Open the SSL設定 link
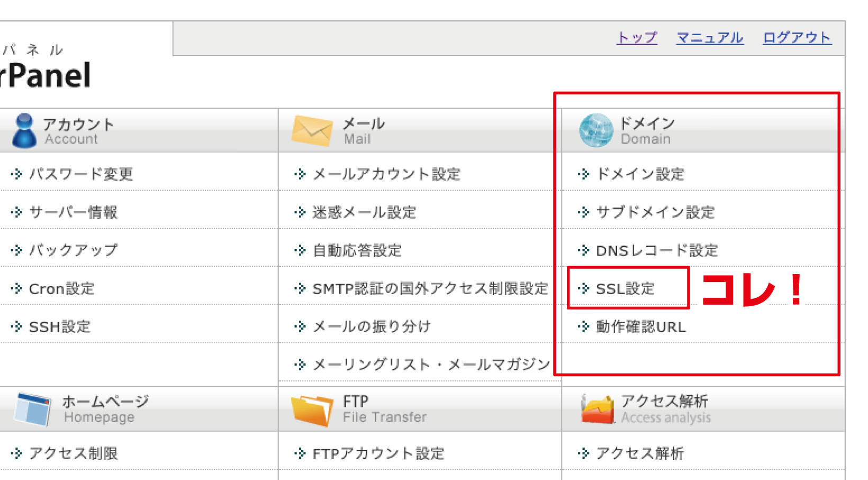The image size is (868, 480). point(625,289)
